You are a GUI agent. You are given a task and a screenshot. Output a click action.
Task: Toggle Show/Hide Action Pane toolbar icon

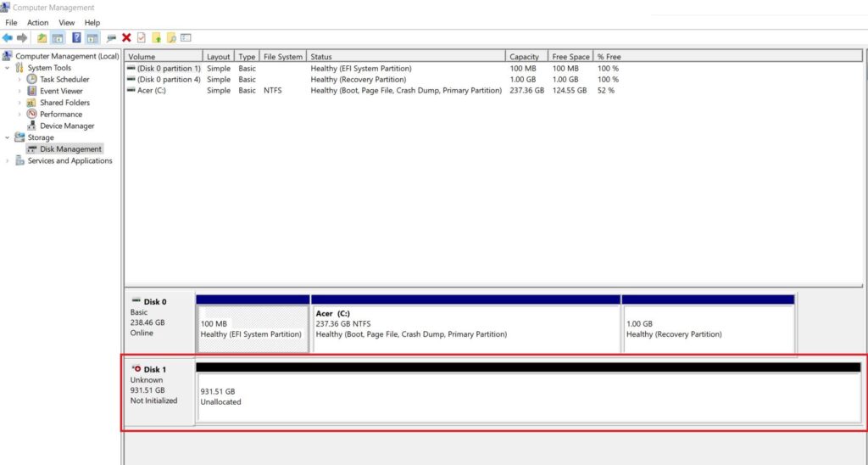point(92,37)
